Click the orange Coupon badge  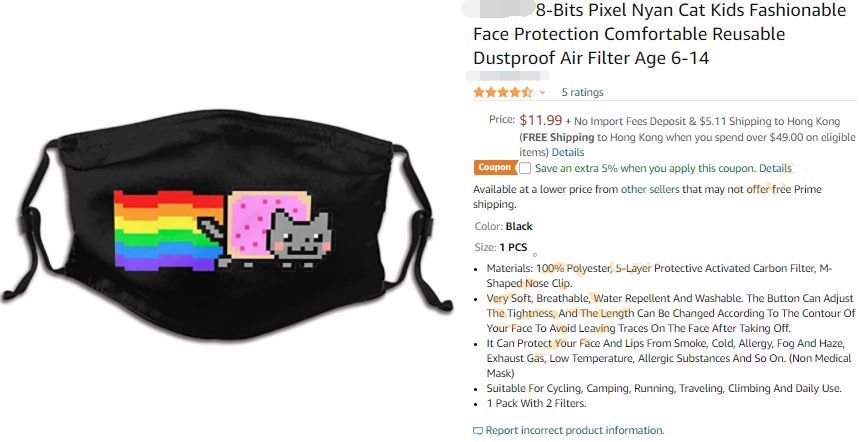point(495,167)
